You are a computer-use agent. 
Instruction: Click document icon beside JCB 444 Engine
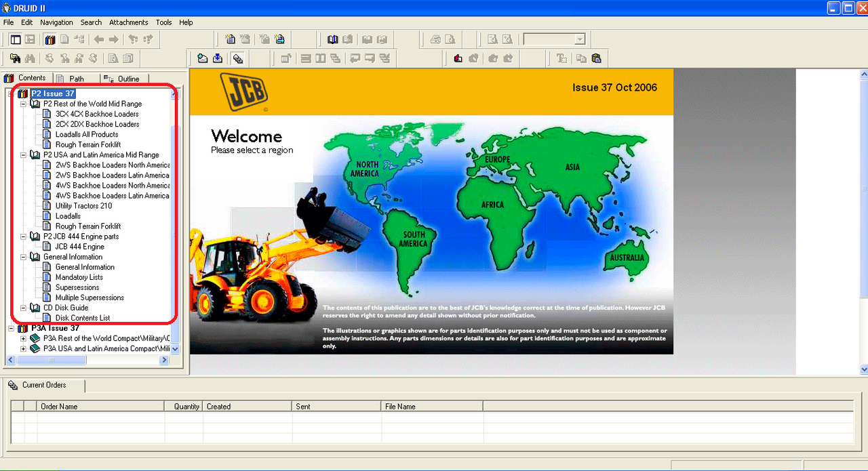47,247
